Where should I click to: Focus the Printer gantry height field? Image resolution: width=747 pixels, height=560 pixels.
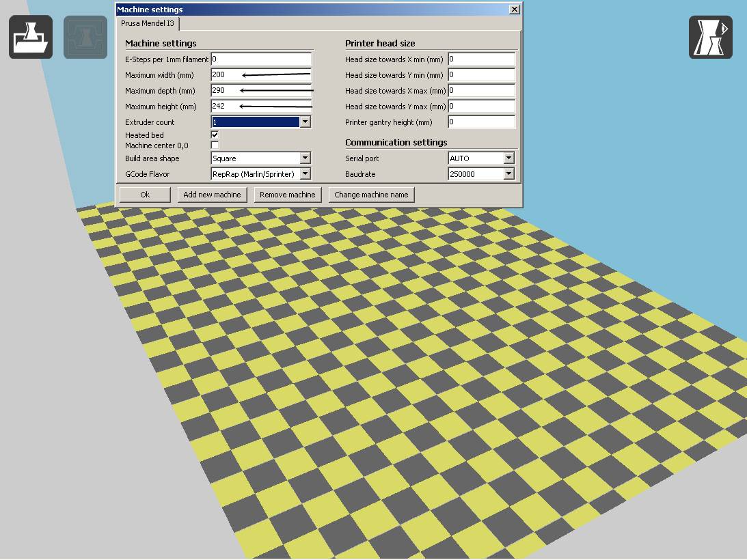481,122
